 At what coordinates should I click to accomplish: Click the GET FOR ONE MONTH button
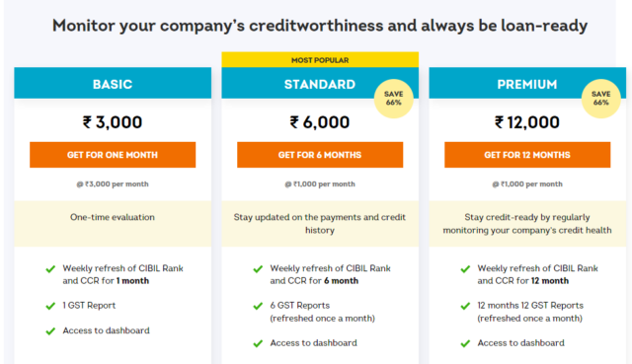tap(113, 155)
